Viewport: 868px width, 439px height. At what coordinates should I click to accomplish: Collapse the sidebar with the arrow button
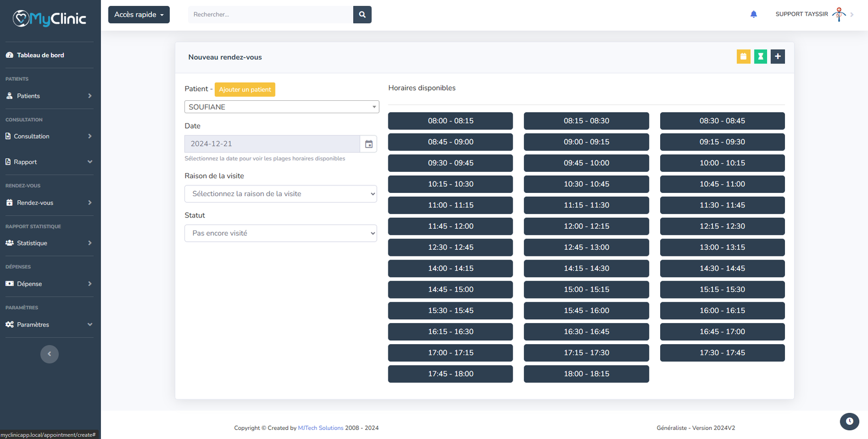[49, 354]
